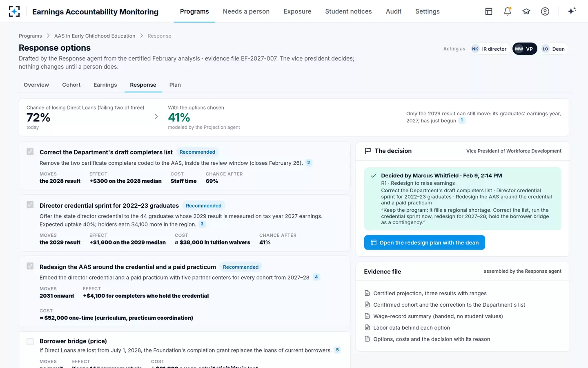Open the Programs nav item
Image resolution: width=588 pixels, height=368 pixels.
[194, 11]
